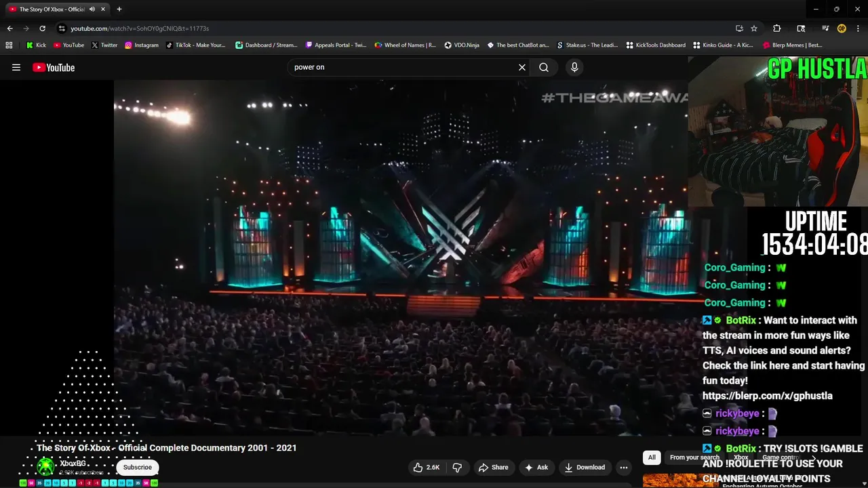The width and height of the screenshot is (868, 488).
Task: Open the Instagram bookmark
Action: [x=141, y=45]
